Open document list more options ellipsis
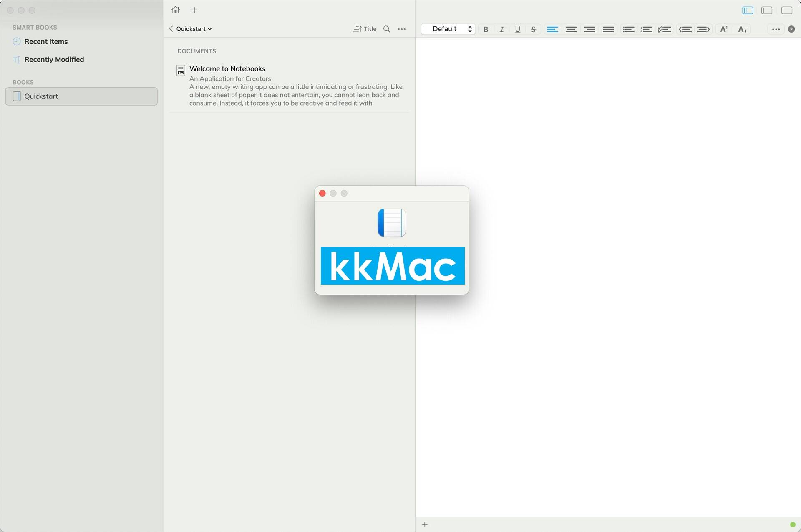This screenshot has height=532, width=801. tap(401, 29)
